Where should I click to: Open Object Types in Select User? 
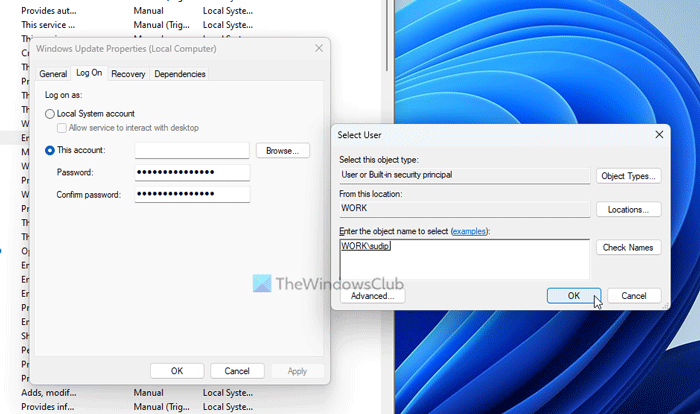[628, 176]
